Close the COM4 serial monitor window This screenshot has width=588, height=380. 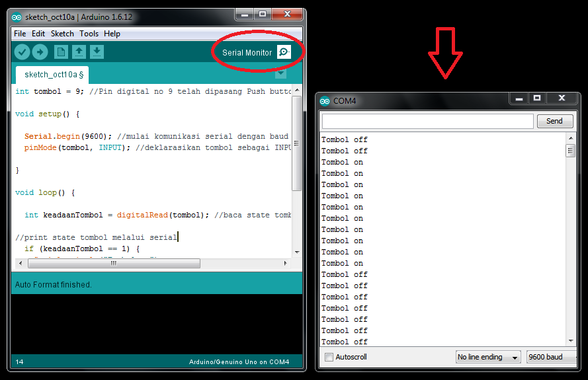(562, 98)
